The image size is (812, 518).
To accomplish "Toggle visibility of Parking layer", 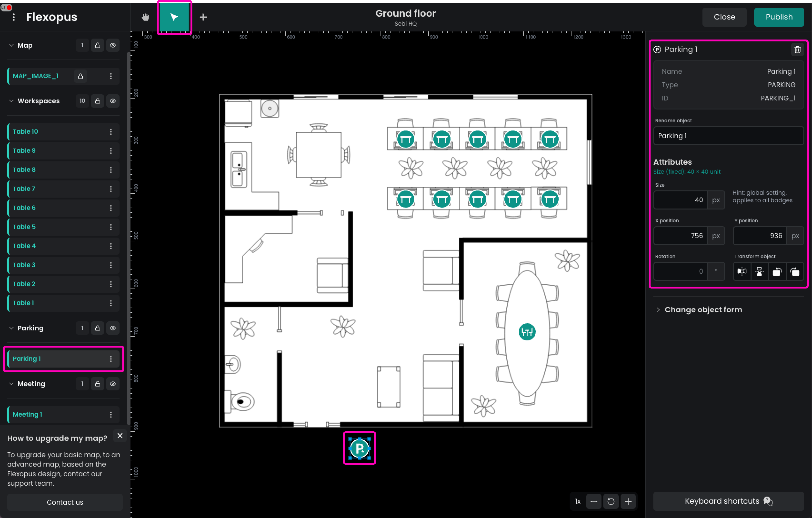I will [x=113, y=328].
